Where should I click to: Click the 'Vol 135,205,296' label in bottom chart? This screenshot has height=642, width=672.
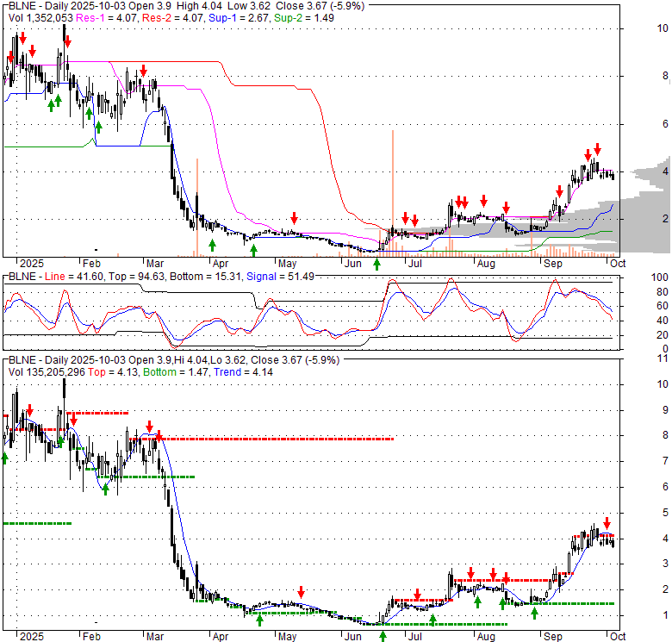click(47, 372)
